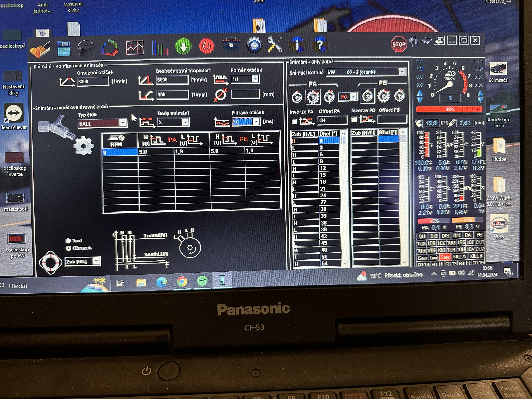Open the Typ čidla HALL dropdown
The width and height of the screenshot is (532, 399).
pos(123,123)
